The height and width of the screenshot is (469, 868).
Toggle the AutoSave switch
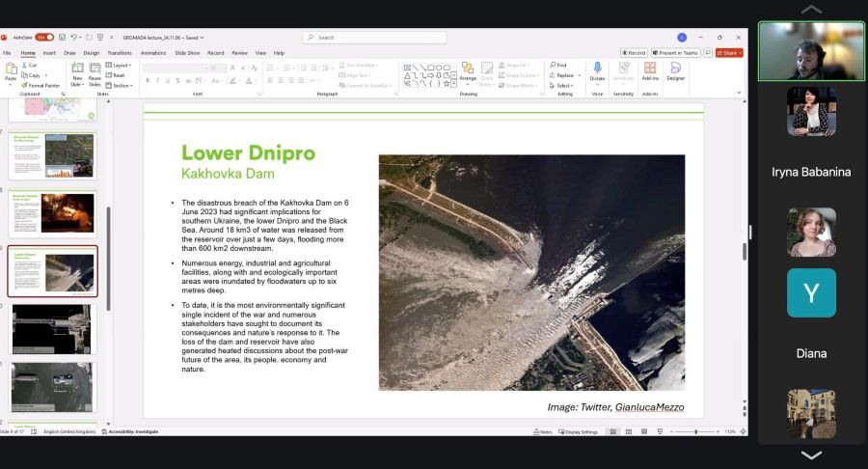pos(44,37)
